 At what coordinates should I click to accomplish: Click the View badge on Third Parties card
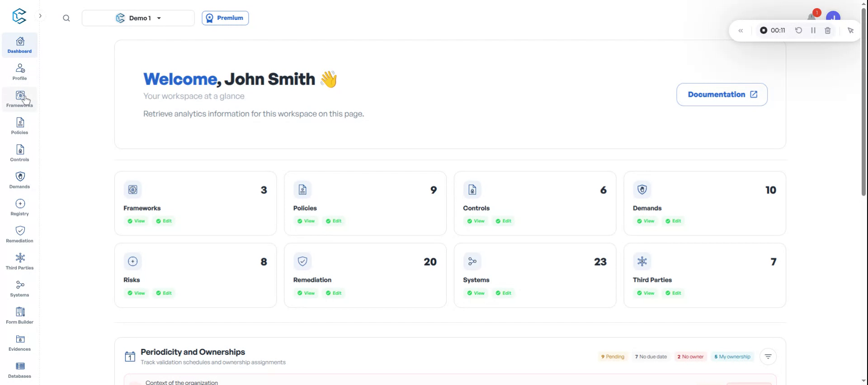point(646,293)
